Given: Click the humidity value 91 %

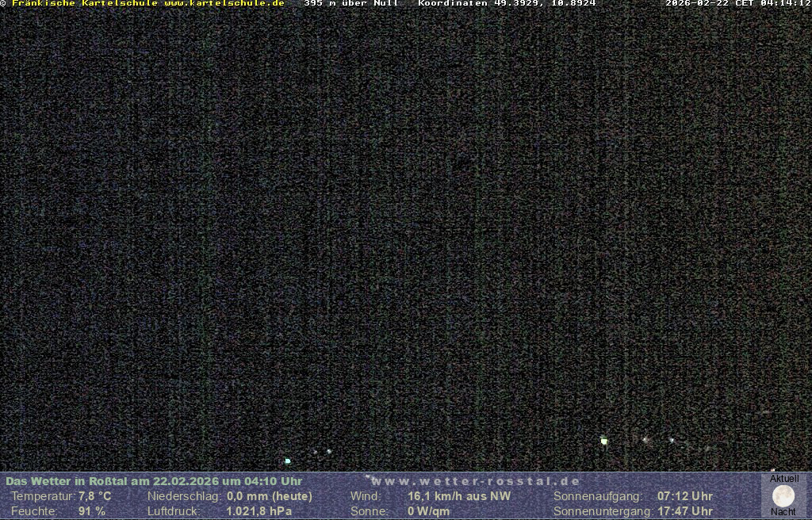Looking at the screenshot, I should pos(91,511).
